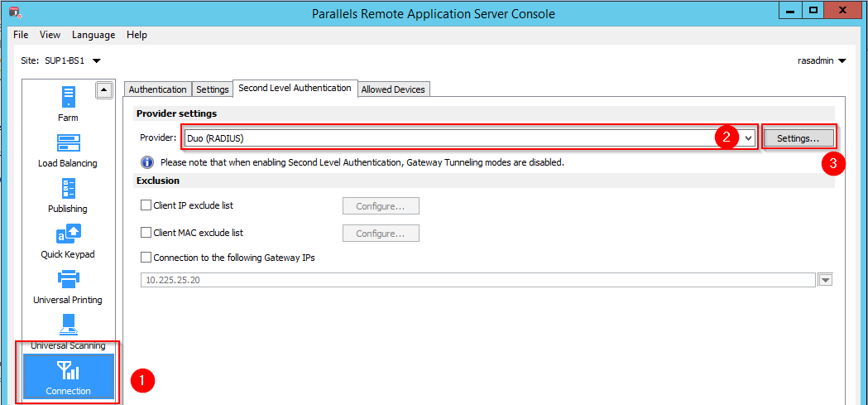Maximize the console window
868x405 pixels.
[x=813, y=11]
